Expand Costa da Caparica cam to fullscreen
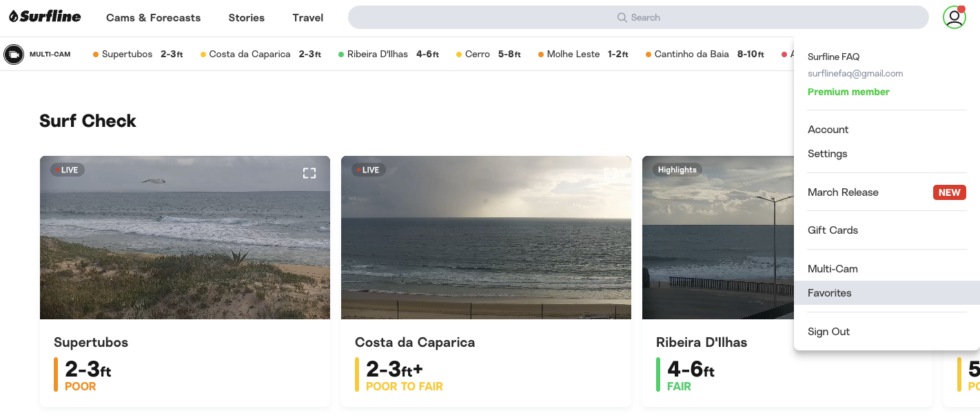The image size is (980, 420). (x=611, y=173)
